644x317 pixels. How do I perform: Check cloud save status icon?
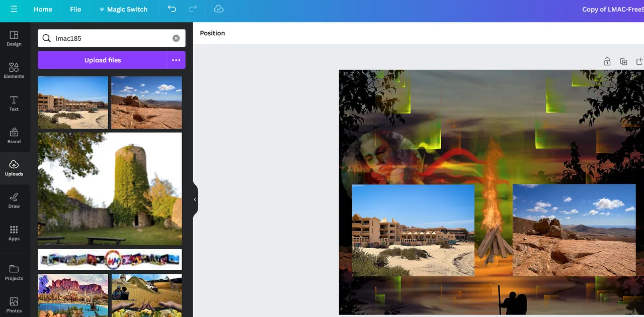point(218,9)
